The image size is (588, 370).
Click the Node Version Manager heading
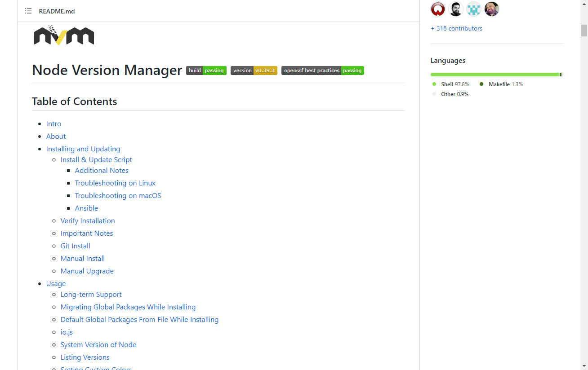pyautogui.click(x=107, y=70)
